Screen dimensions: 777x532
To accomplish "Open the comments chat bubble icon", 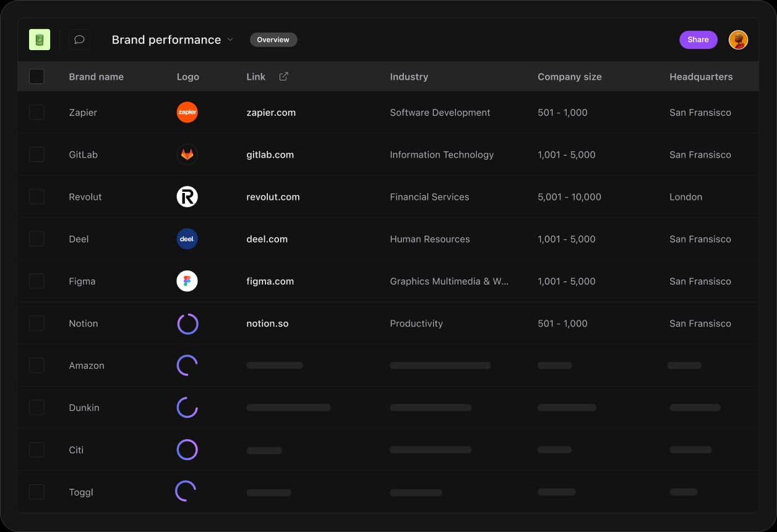I will pos(79,39).
